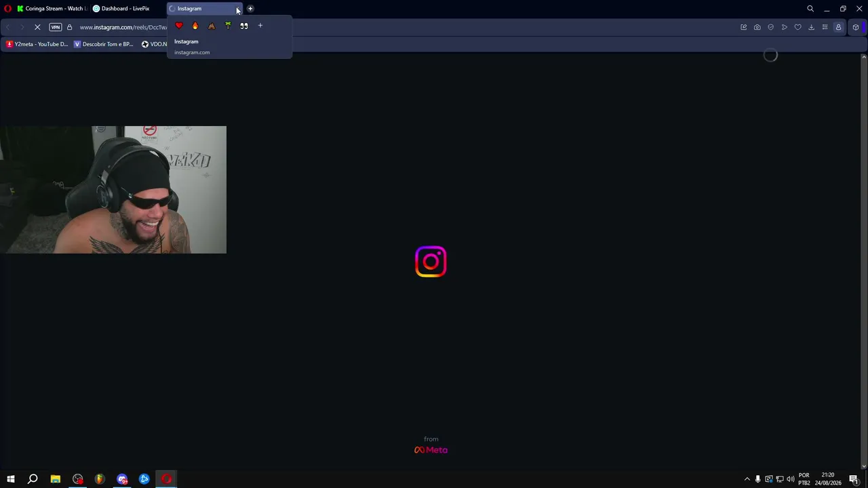
Task: Open the Opera main menu
Action: (x=8, y=9)
